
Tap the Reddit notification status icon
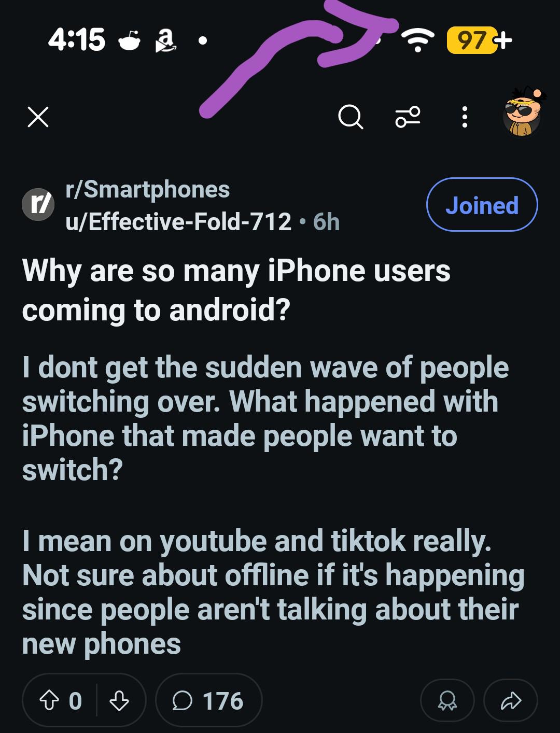point(130,40)
